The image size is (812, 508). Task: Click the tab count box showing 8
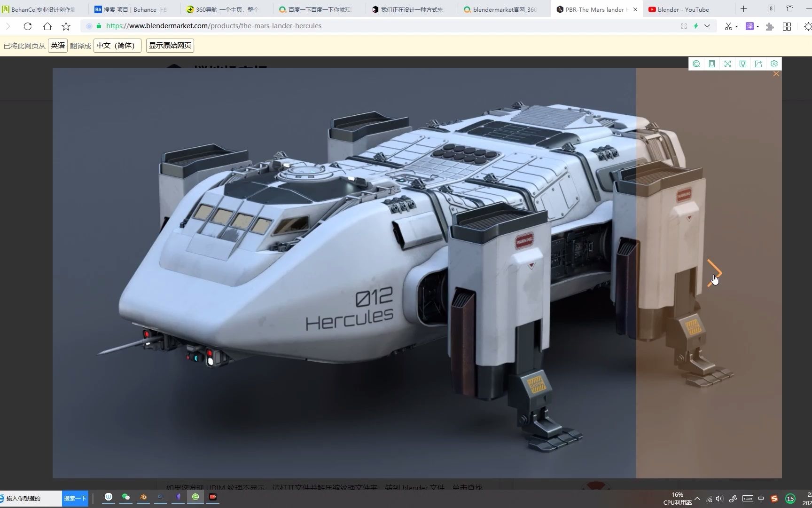tap(771, 8)
